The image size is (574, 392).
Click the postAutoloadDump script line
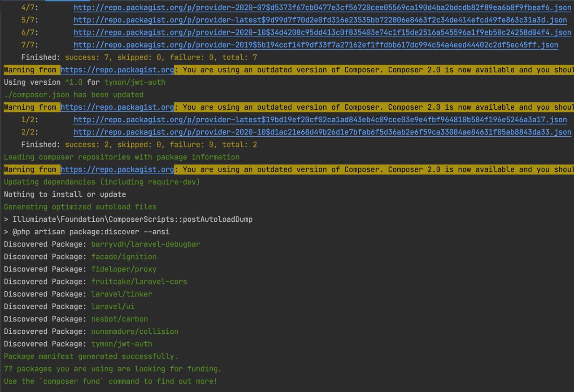(128, 220)
